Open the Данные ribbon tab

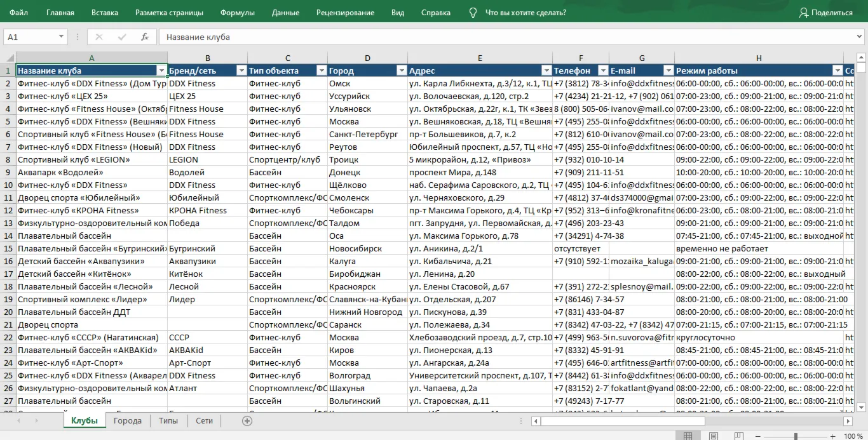285,12
